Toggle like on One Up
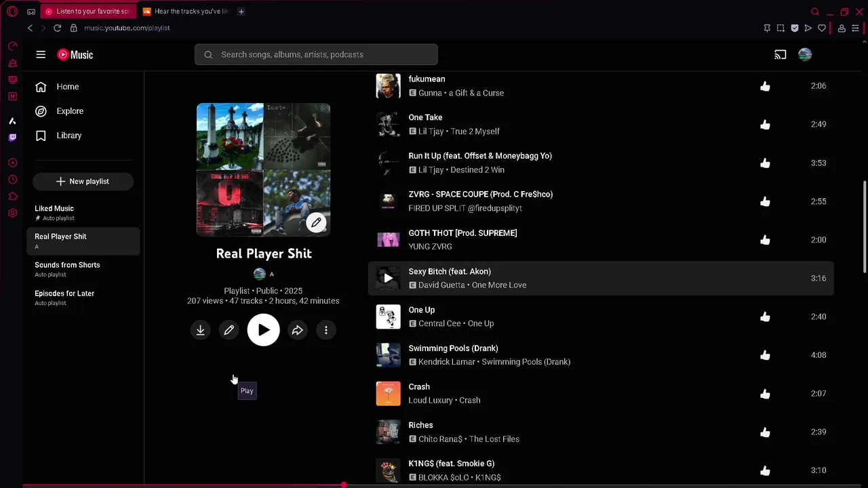This screenshot has width=868, height=488. coord(765,317)
